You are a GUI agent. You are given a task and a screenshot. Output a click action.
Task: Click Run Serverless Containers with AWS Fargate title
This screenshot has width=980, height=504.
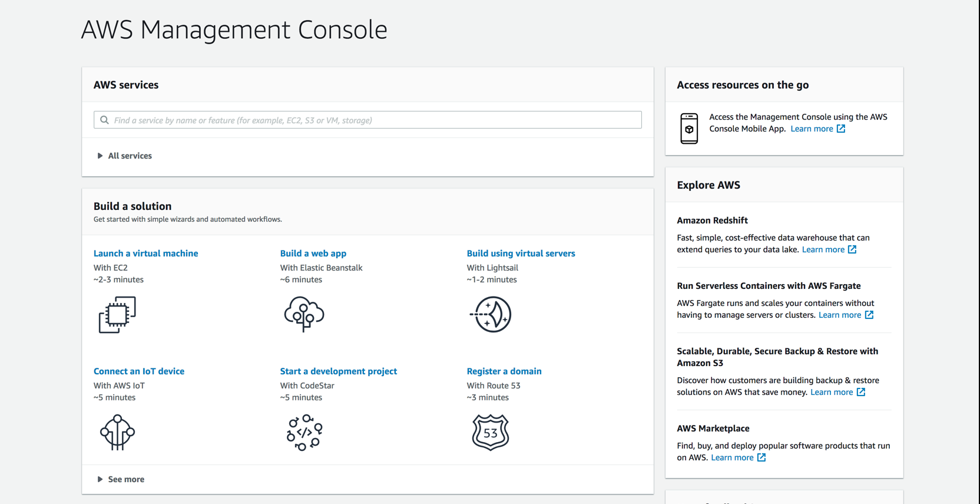point(769,286)
